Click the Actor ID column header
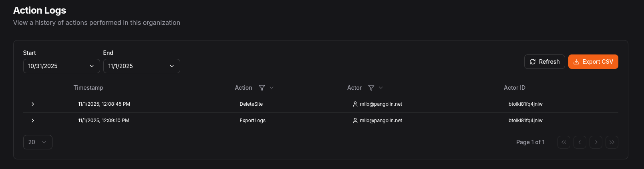The image size is (644, 169). pos(514,88)
